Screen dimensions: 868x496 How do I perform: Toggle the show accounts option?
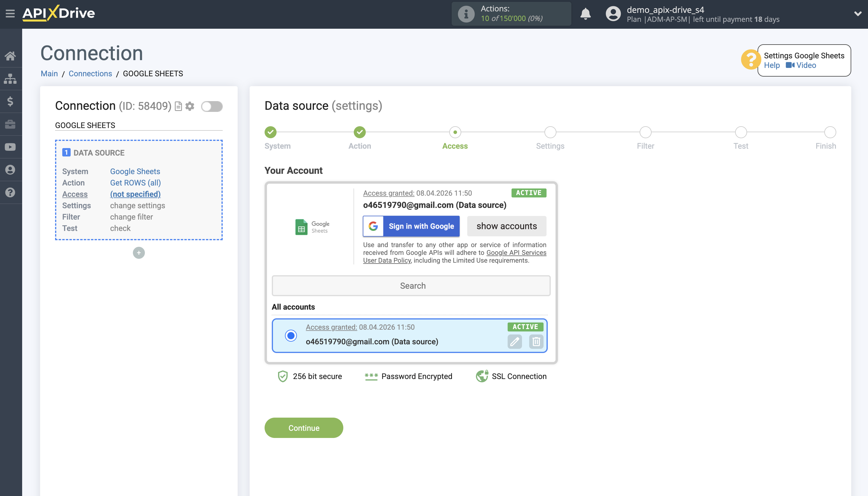pyautogui.click(x=507, y=226)
